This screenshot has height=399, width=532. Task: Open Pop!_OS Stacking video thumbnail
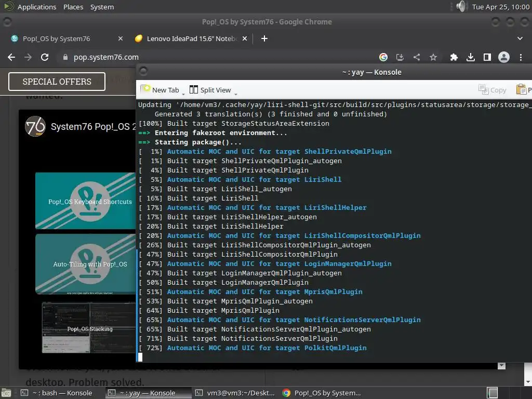click(x=89, y=328)
